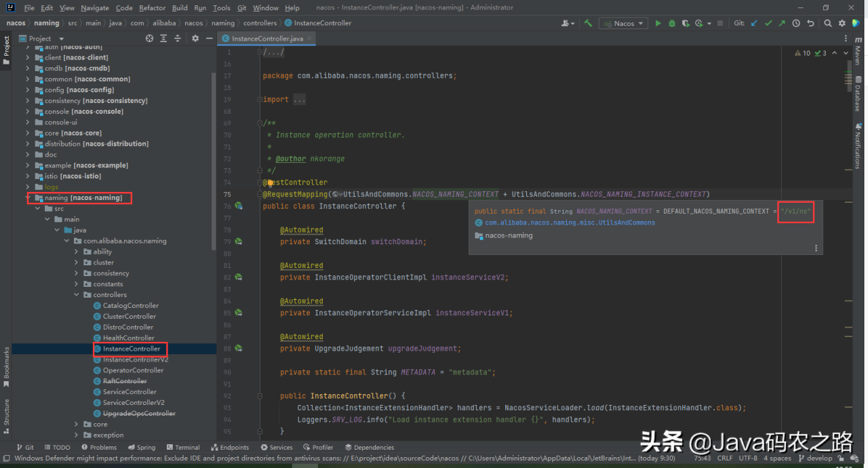
Task: Click the develop branch in status bar
Action: pos(814,458)
